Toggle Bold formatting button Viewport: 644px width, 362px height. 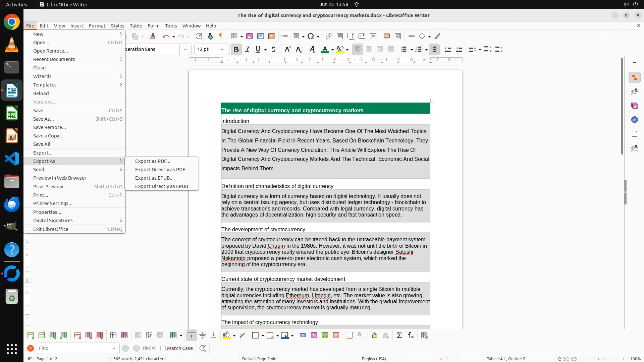click(236, 49)
